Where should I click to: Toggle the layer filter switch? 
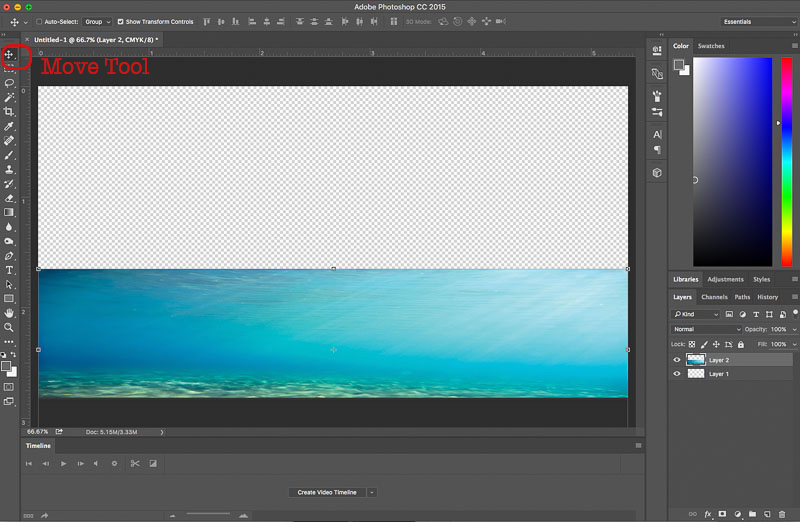pos(795,313)
